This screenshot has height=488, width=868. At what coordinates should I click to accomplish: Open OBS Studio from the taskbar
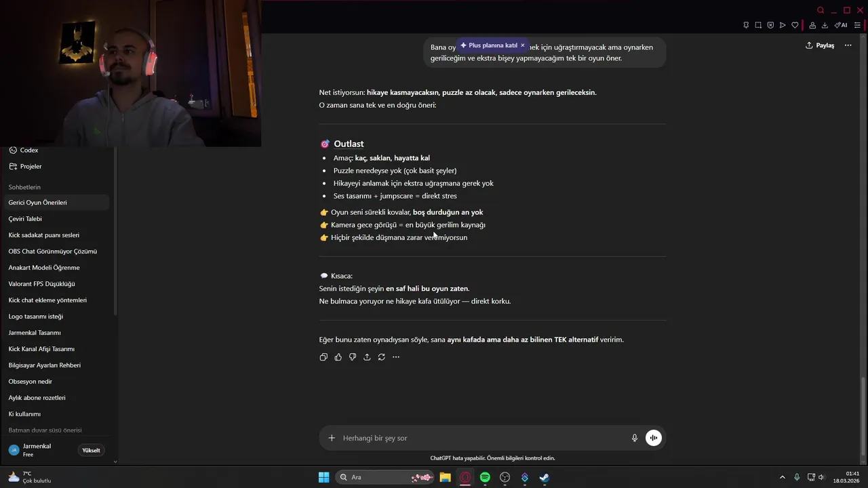[505, 477]
